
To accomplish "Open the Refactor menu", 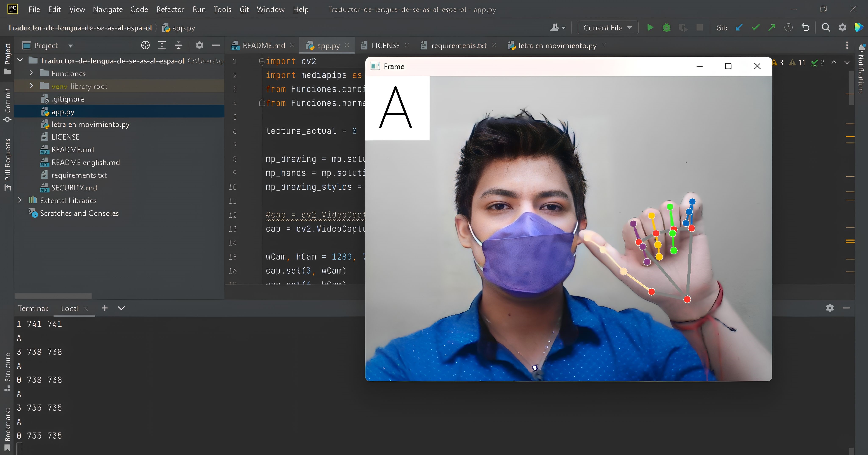I will coord(170,9).
